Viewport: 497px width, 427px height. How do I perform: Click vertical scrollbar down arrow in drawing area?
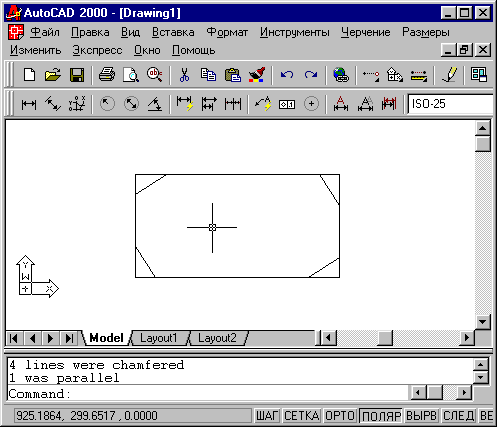(482, 322)
